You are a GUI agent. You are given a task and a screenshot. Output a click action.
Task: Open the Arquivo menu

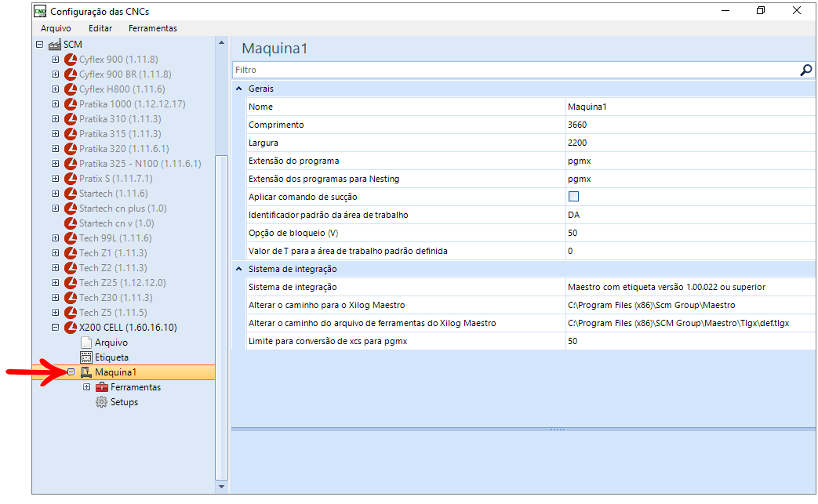[x=56, y=28]
